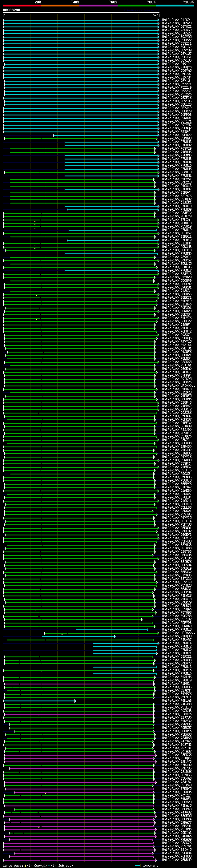Select label UniRef100_B9R4G0

coord(176,447)
